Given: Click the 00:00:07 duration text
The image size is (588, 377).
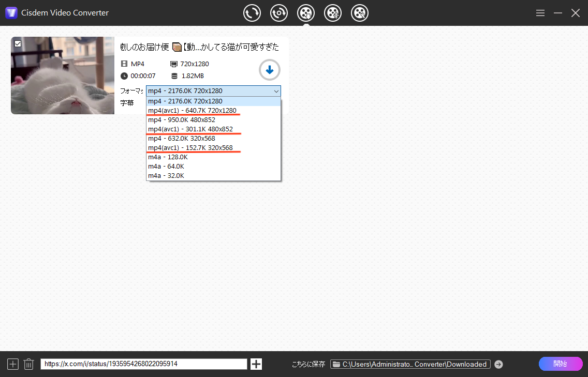Looking at the screenshot, I should point(143,76).
